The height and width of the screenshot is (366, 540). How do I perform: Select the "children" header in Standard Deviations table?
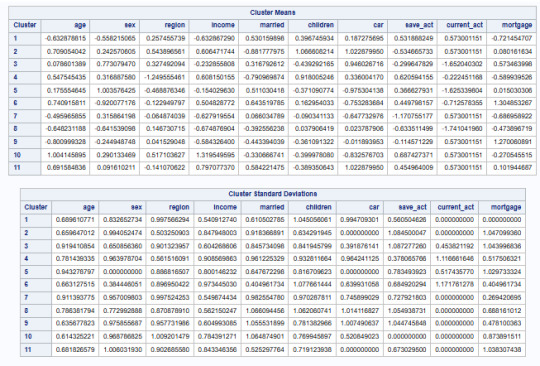click(x=319, y=207)
